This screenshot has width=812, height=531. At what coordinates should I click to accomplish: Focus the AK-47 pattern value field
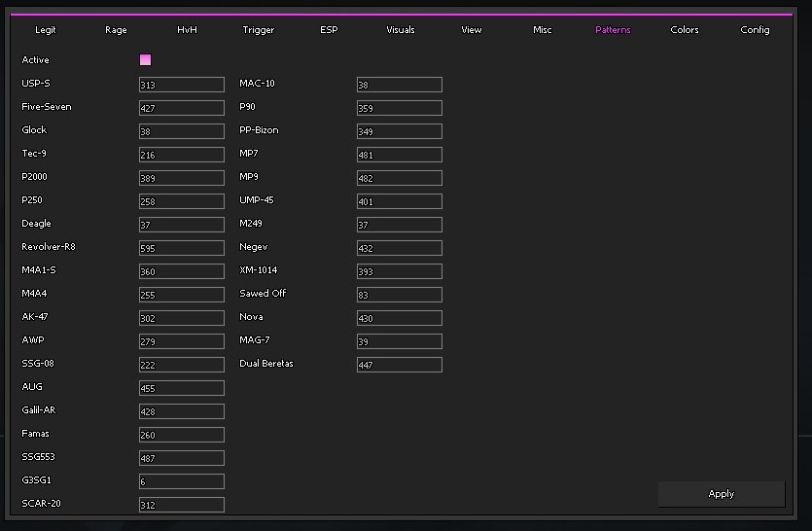click(x=182, y=318)
